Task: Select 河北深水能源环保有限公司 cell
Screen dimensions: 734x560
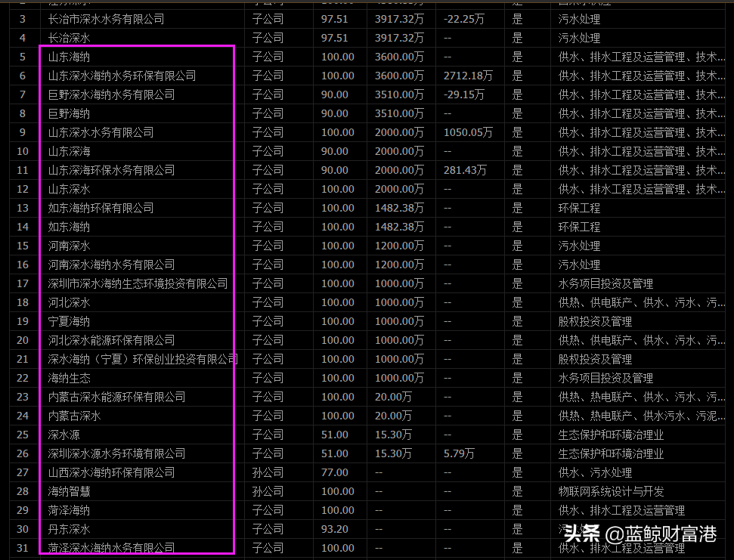Action: 111,340
